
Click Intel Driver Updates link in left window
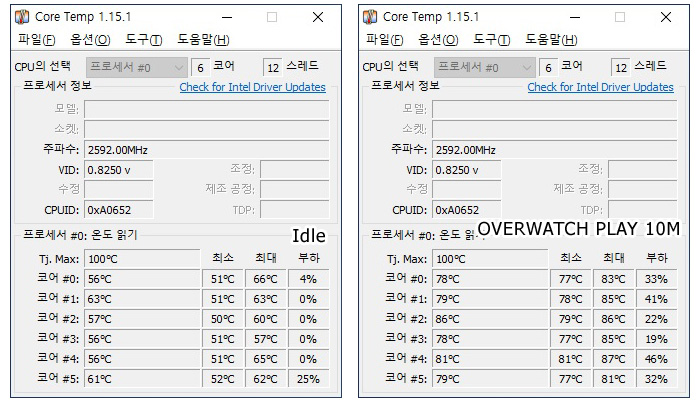252,87
